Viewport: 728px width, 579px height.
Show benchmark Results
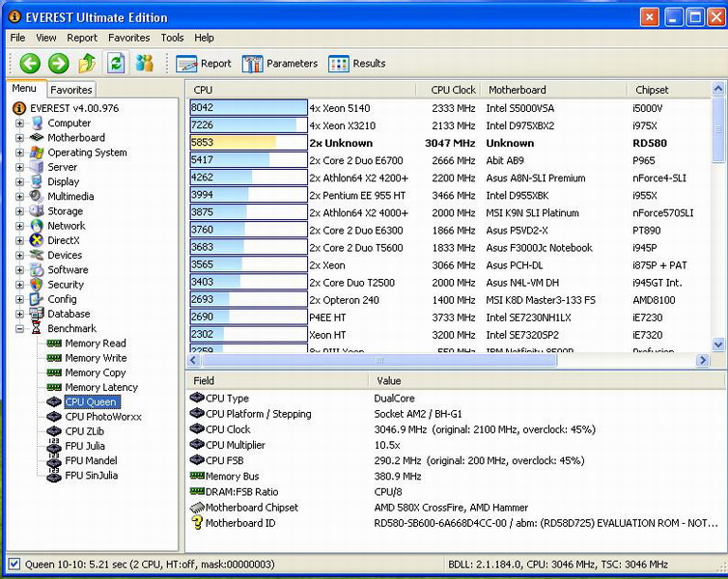(x=356, y=64)
